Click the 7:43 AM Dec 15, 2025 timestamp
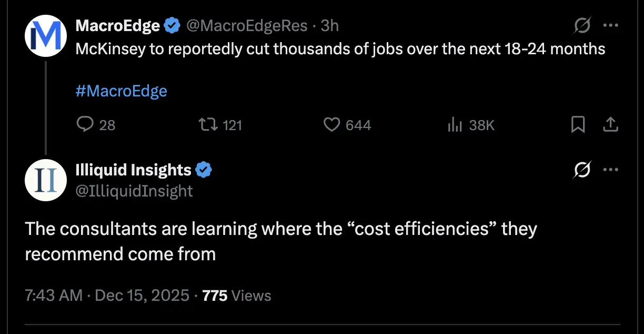 [107, 296]
